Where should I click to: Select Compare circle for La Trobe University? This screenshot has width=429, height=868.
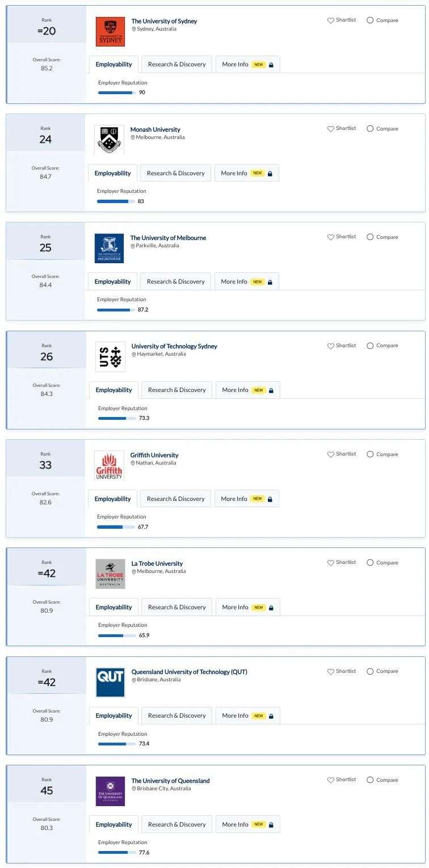[370, 563]
